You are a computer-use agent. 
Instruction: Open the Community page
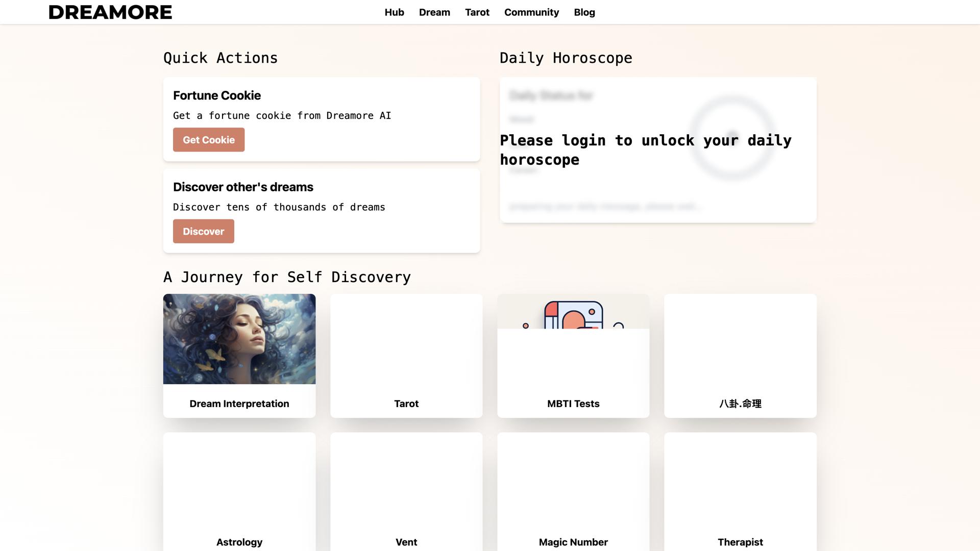point(531,12)
